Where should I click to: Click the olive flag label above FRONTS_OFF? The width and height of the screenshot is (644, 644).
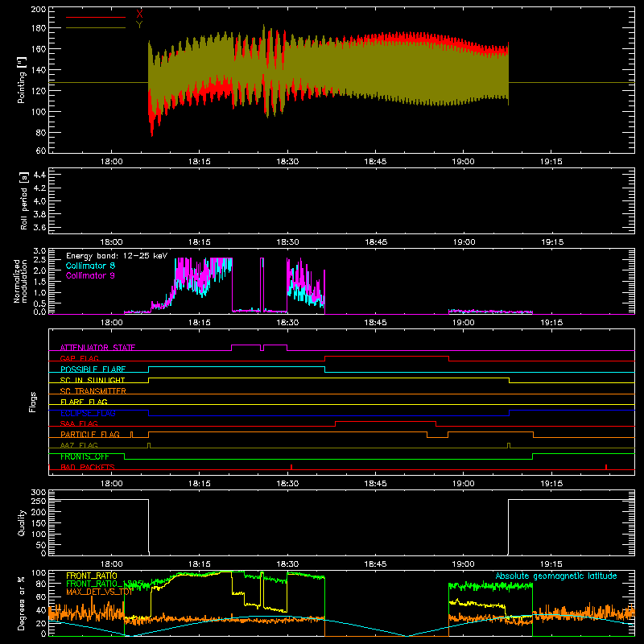(x=79, y=445)
